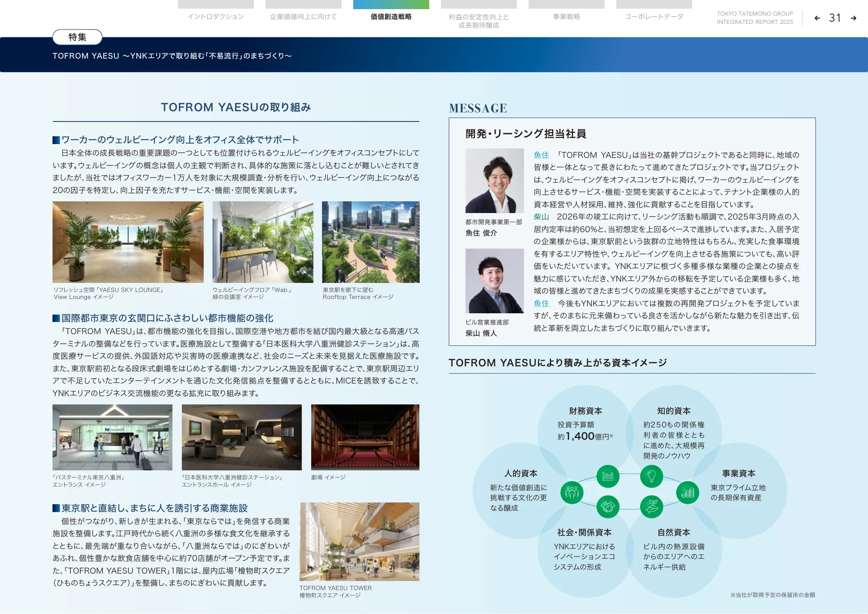Click the next page arrow
Viewport: 868px width, 614px height.
[x=853, y=18]
